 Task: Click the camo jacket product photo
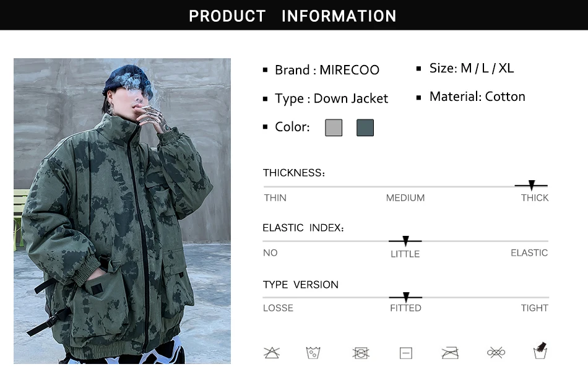coord(123,210)
